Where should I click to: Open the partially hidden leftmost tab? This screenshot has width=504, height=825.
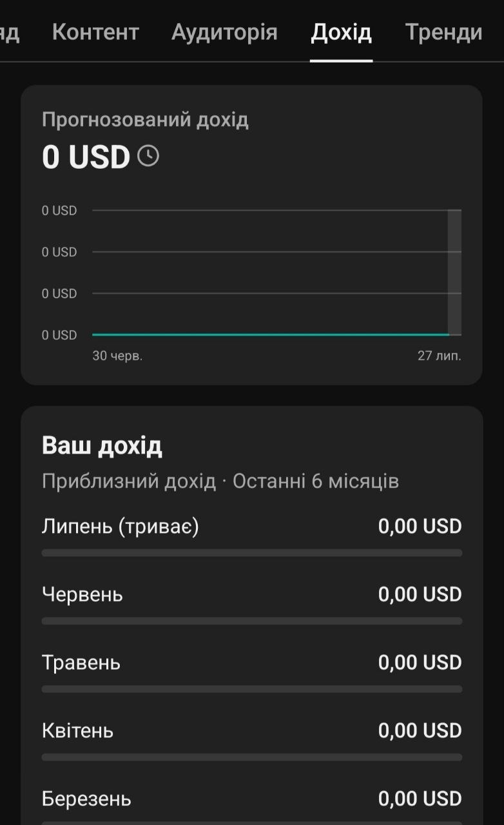pos(10,32)
